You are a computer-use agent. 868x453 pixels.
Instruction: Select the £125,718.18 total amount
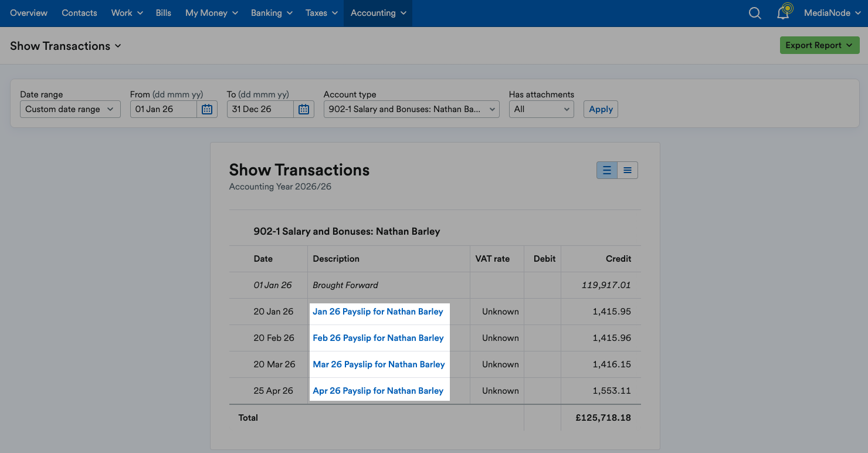tap(603, 418)
